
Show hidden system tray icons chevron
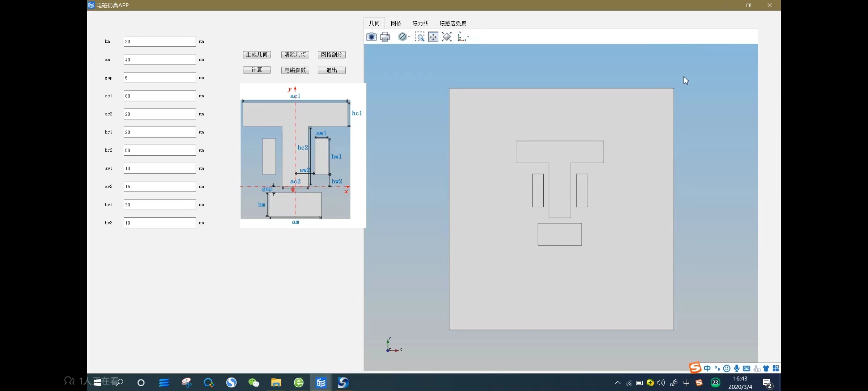[x=617, y=383]
